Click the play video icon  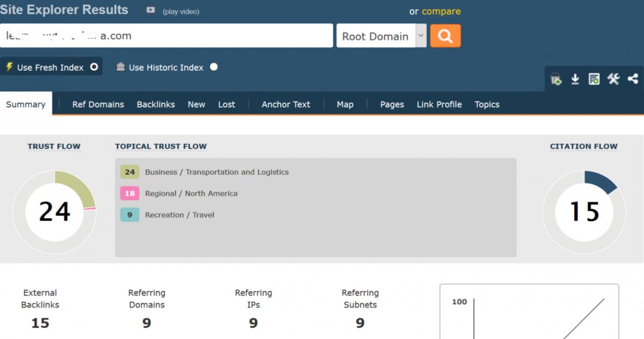point(151,10)
